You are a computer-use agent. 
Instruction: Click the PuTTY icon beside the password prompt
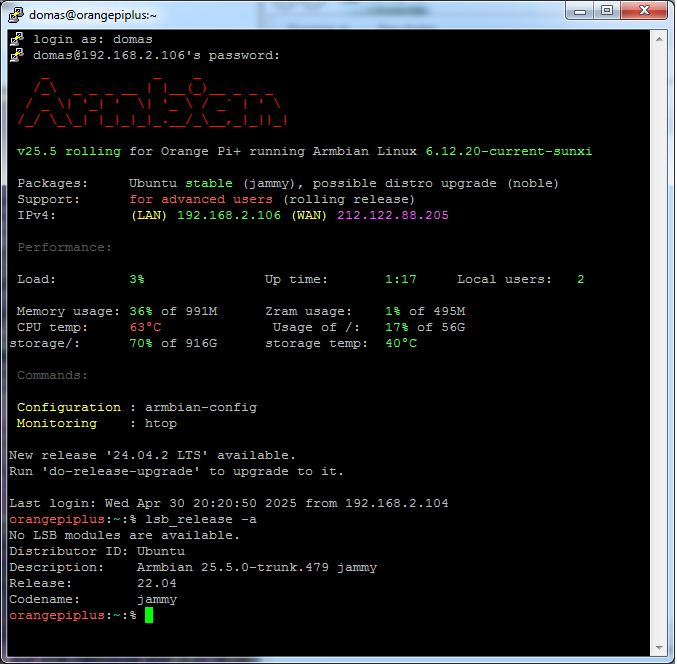pyautogui.click(x=17, y=55)
